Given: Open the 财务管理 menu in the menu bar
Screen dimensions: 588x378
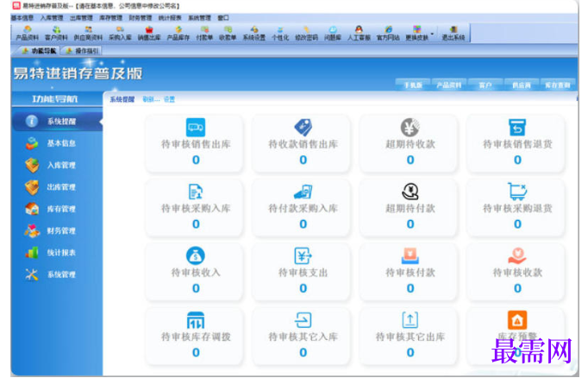Looking at the screenshot, I should tap(141, 17).
